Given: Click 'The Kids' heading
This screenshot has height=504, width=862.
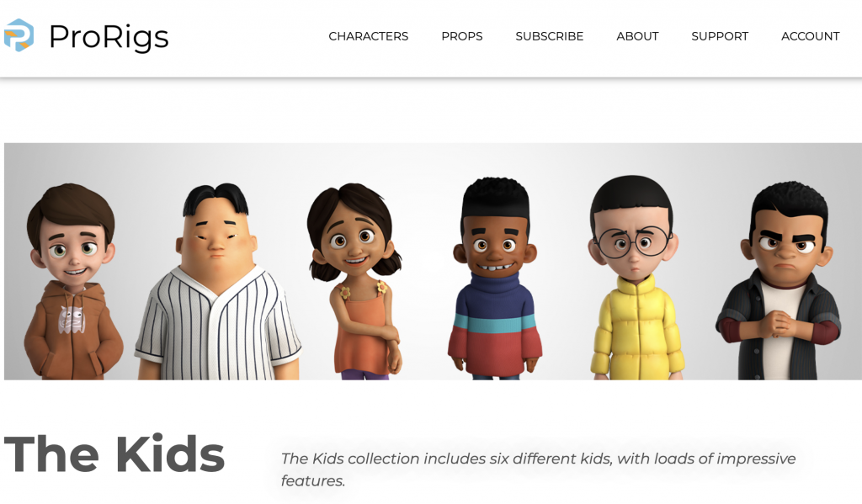Looking at the screenshot, I should (114, 454).
